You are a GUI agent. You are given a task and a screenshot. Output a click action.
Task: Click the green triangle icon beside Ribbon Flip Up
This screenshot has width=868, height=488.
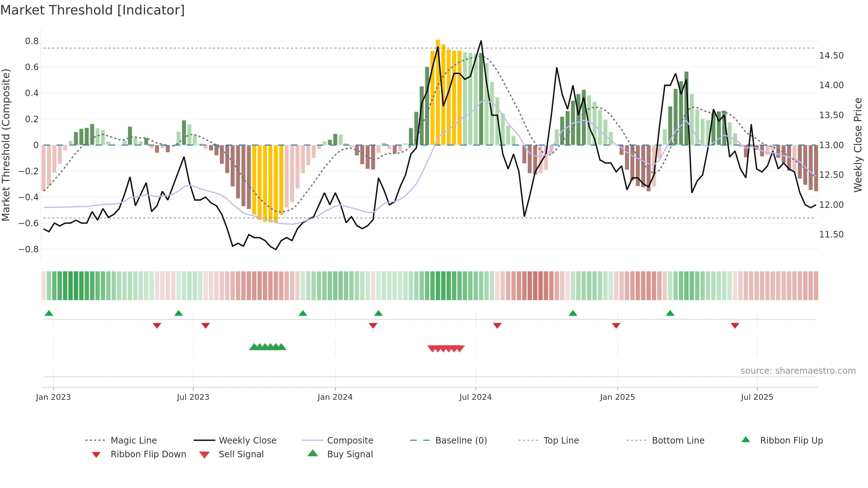746,440
